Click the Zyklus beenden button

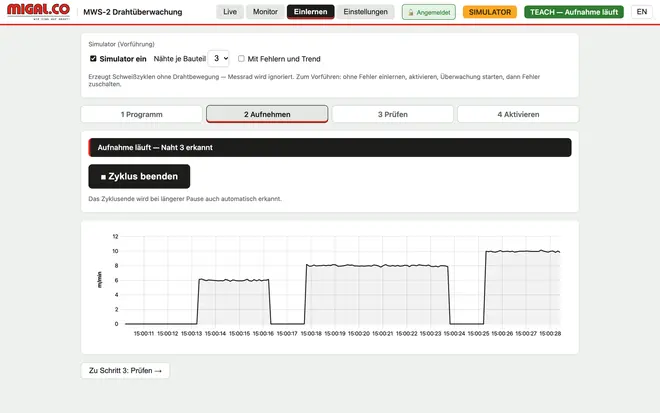pyautogui.click(x=139, y=176)
